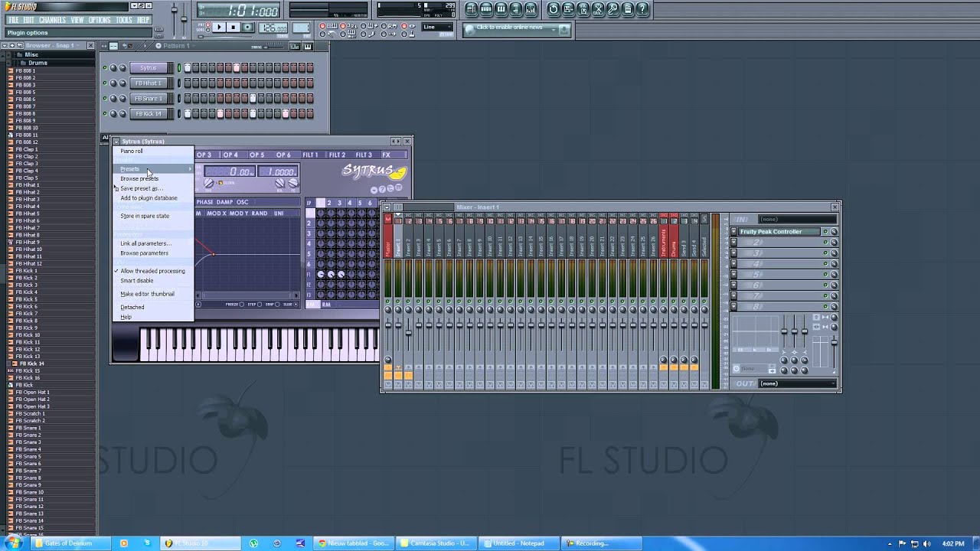The image size is (980, 551).
Task: Arm the Record button in transport
Action: pyautogui.click(x=247, y=28)
